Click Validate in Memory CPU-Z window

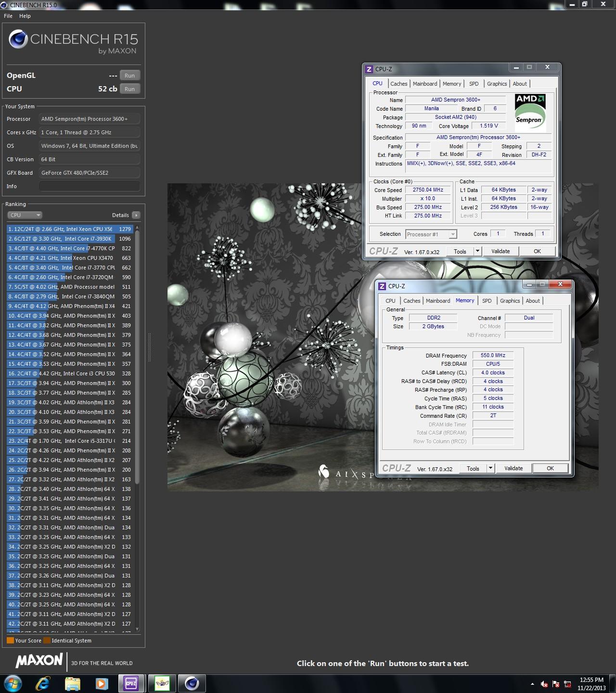click(513, 468)
